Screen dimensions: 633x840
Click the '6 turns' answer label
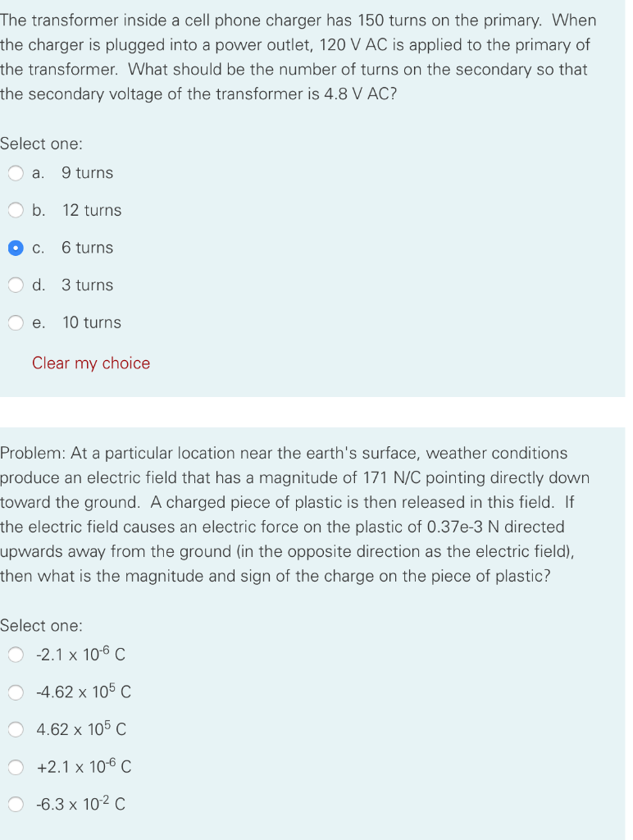87,248
